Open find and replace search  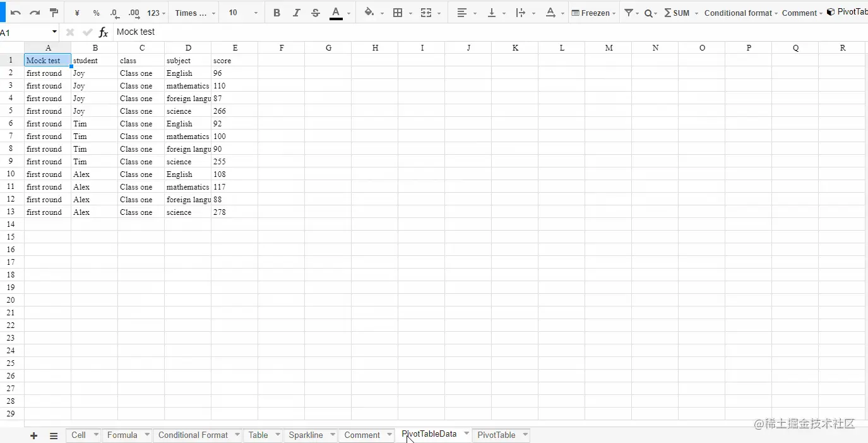tap(651, 13)
